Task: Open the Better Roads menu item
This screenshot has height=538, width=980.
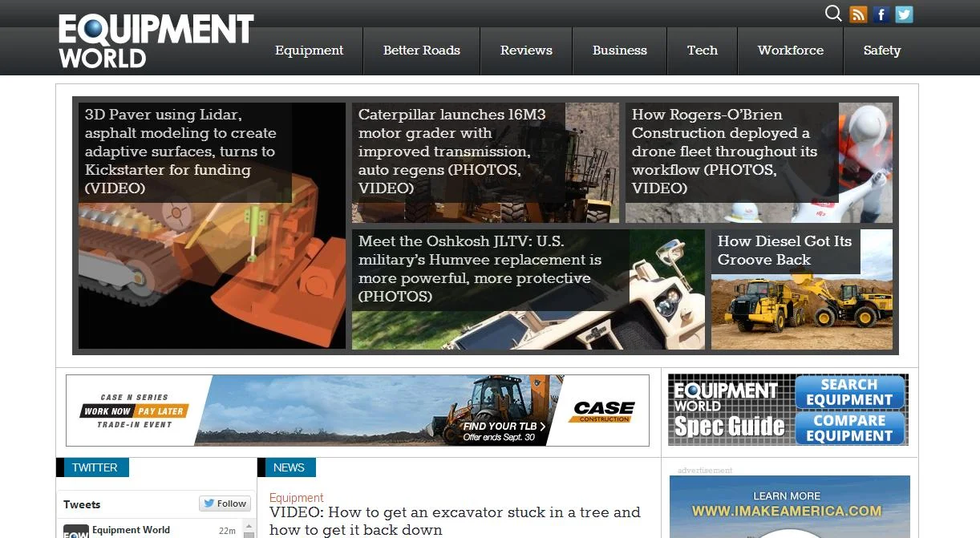Action: click(421, 50)
